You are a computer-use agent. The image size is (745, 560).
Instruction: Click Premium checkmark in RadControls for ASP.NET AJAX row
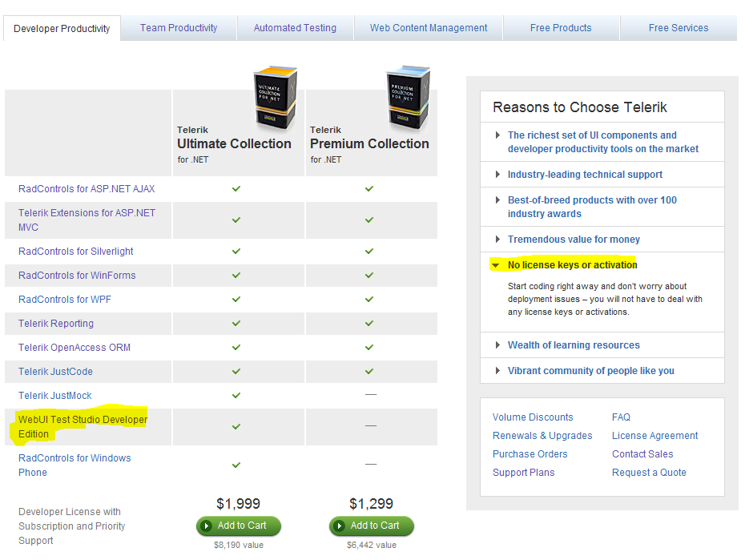click(x=369, y=188)
